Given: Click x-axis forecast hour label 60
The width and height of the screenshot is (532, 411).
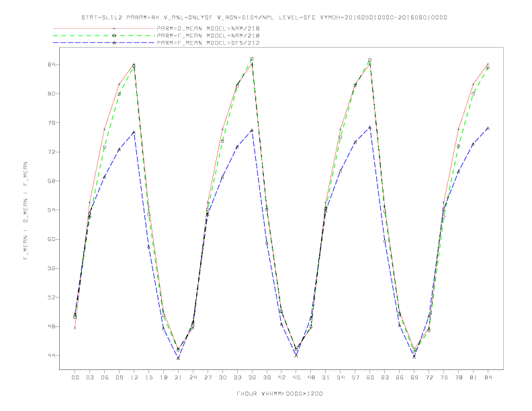Looking at the screenshot, I should pos(370,377).
